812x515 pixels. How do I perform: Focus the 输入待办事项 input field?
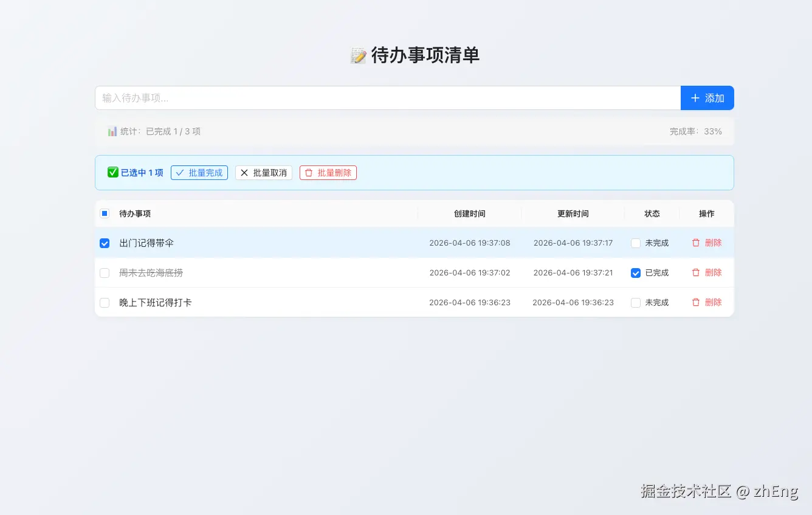388,98
